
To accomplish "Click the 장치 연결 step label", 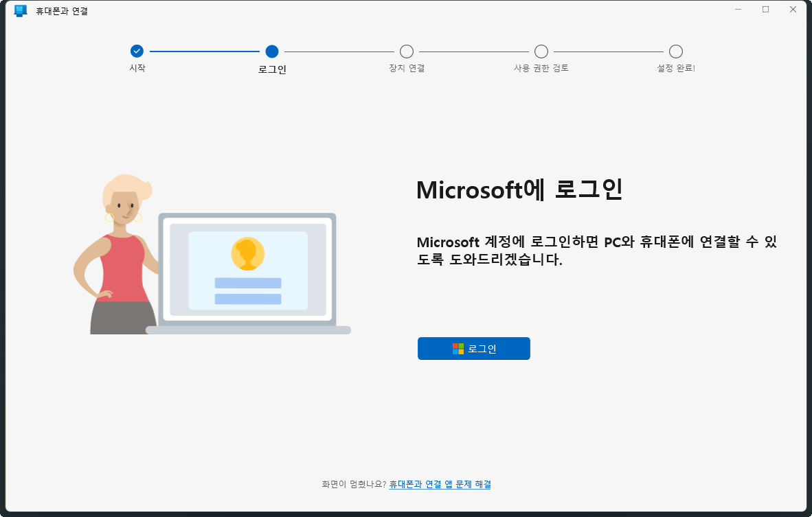I will click(407, 68).
